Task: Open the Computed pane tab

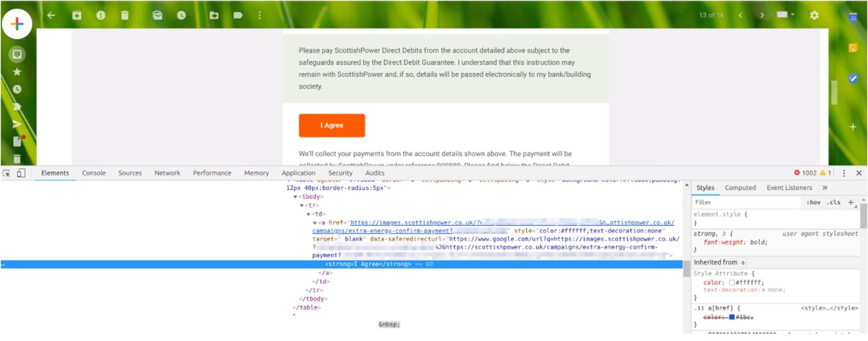Action: pyautogui.click(x=740, y=188)
